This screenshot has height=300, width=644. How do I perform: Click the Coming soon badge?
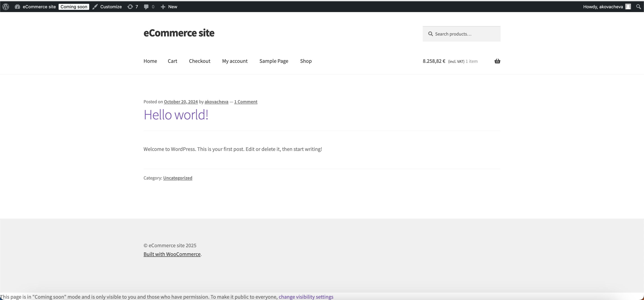pyautogui.click(x=74, y=7)
